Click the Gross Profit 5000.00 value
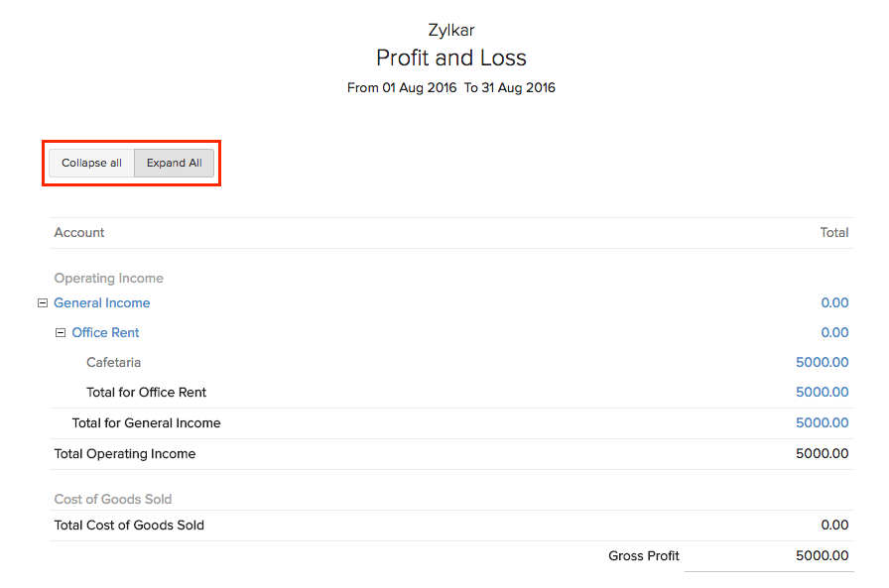This screenshot has width=889, height=588. tap(822, 556)
